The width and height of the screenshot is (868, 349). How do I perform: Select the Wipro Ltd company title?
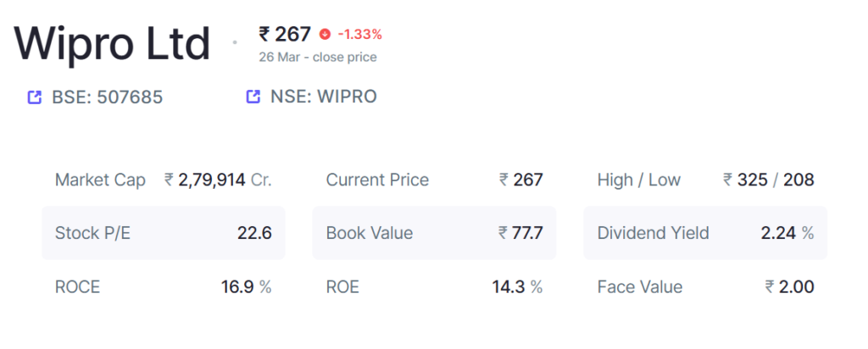click(112, 44)
